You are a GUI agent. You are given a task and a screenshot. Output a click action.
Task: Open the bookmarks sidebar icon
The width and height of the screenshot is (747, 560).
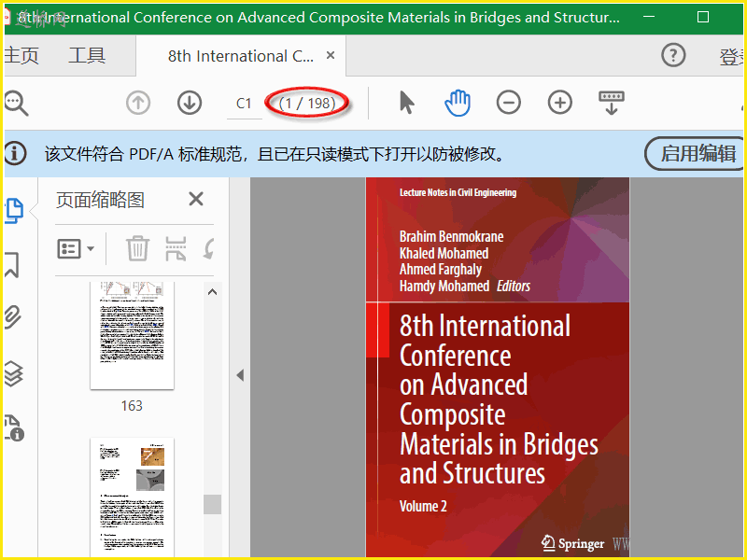(12, 265)
